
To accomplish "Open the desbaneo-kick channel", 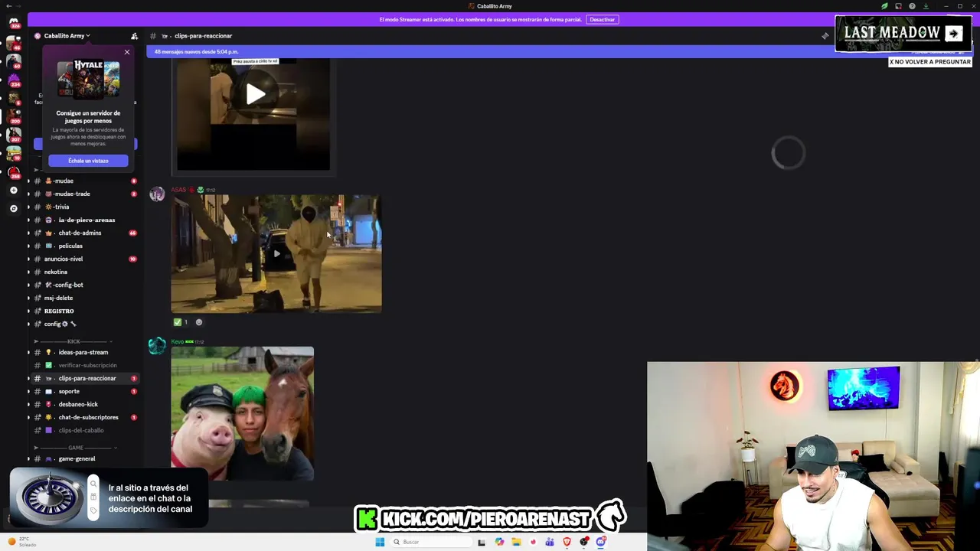I will [84, 404].
